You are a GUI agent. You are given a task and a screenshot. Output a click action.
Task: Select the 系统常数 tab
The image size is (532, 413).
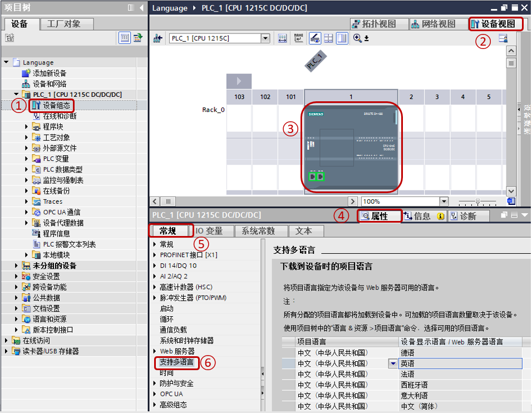point(261,231)
